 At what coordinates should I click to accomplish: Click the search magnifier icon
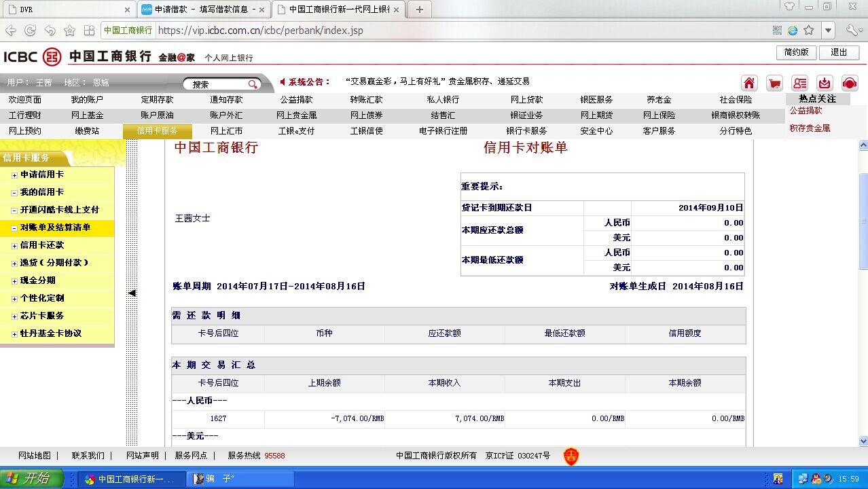point(253,84)
